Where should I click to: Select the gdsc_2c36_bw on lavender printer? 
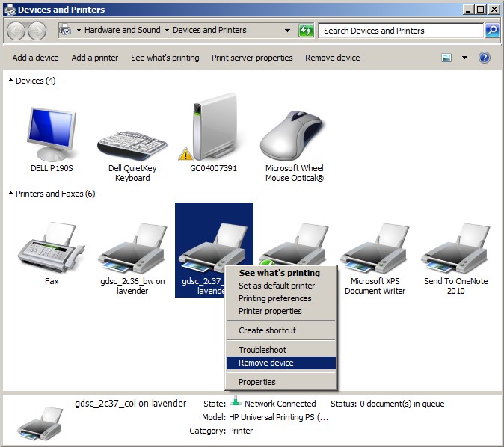pos(132,248)
